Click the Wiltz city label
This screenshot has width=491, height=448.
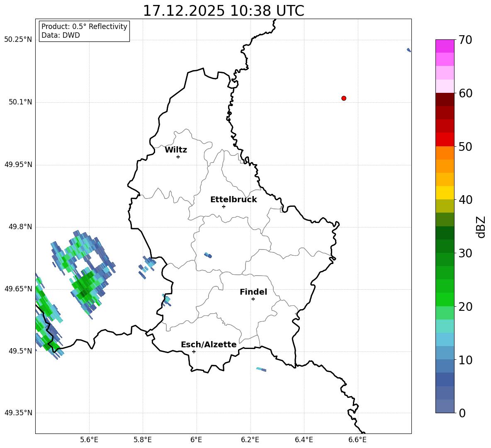point(176,150)
